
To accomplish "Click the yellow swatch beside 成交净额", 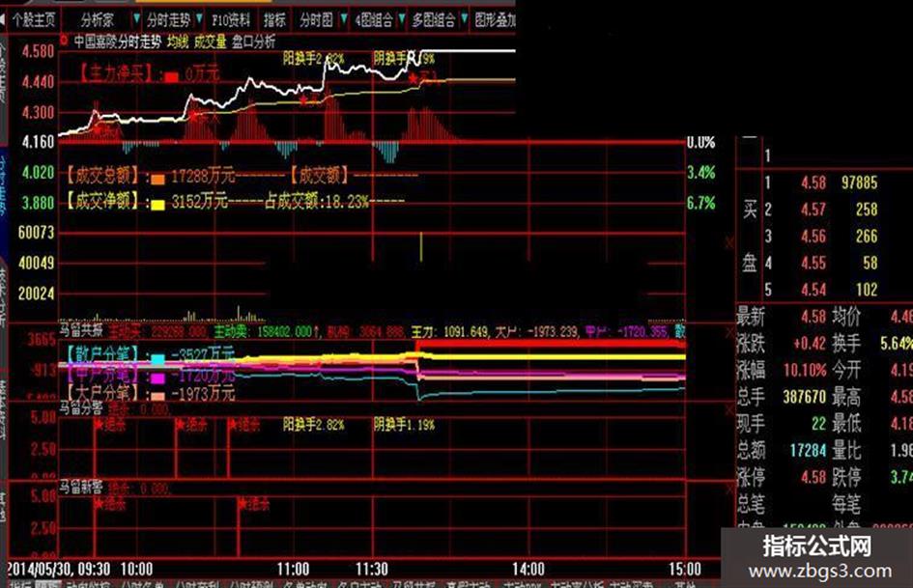I will (157, 205).
